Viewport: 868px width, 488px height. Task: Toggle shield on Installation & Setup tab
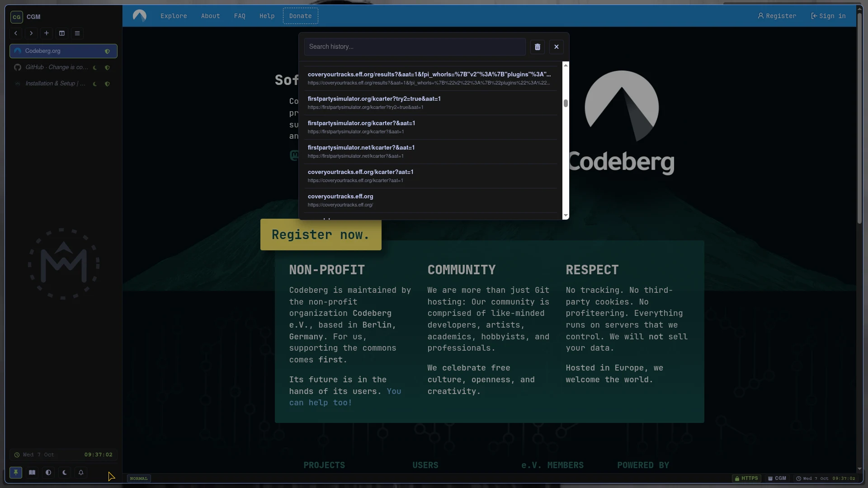[107, 84]
